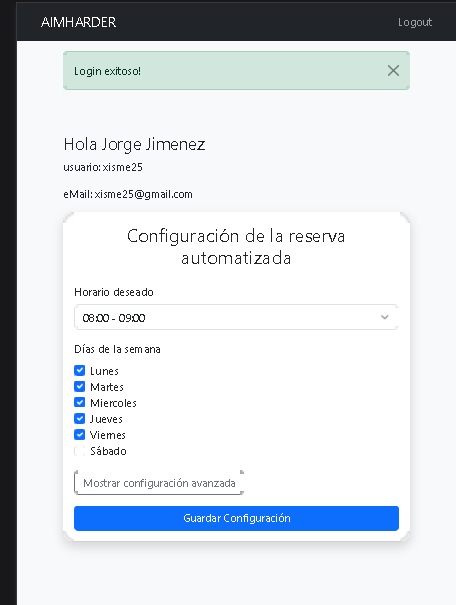Click the Miercoles label text
This screenshot has width=456, height=605.
pyautogui.click(x=113, y=403)
